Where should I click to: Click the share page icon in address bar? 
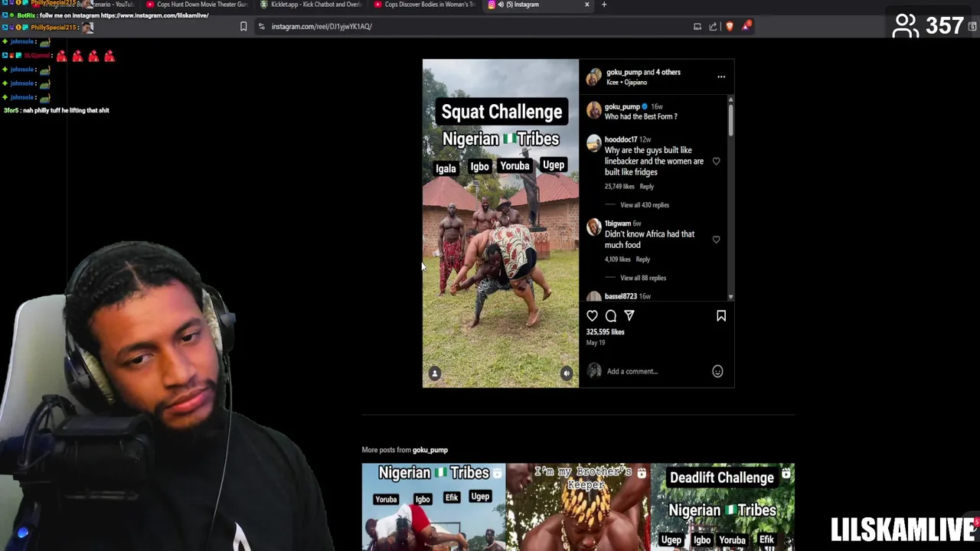click(x=713, y=26)
